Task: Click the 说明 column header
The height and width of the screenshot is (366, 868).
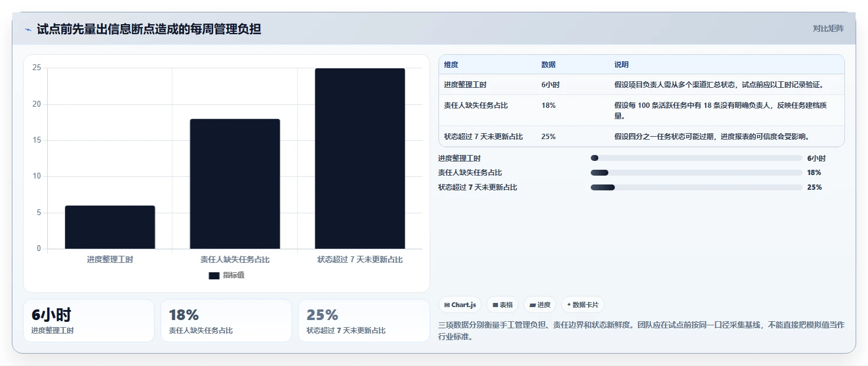Action: click(621, 65)
